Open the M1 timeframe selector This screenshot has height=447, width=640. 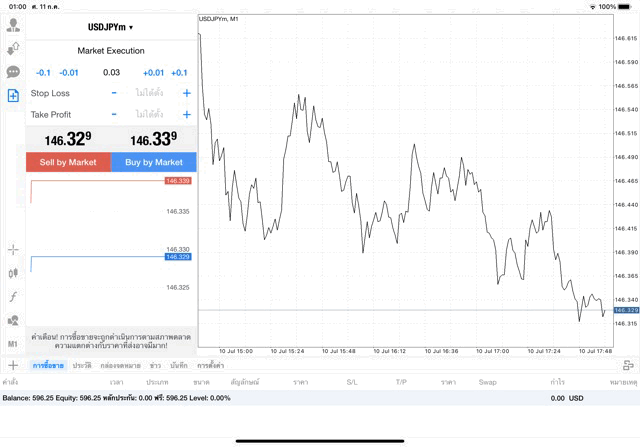13,344
